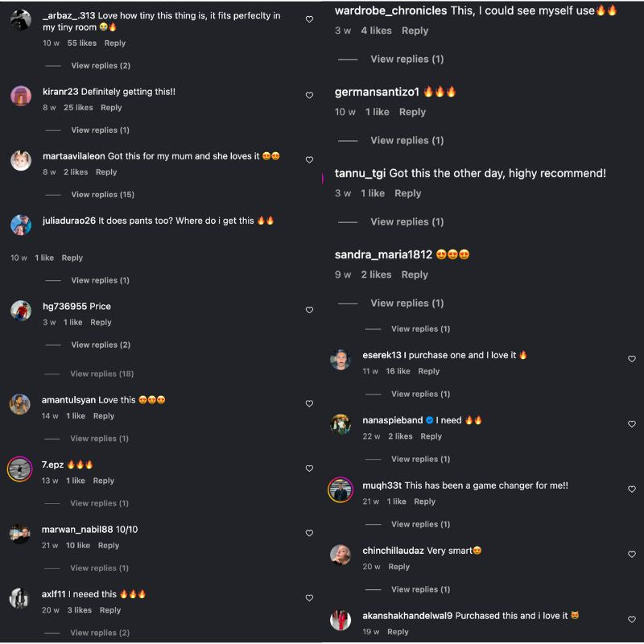The width and height of the screenshot is (644, 644).
Task: Like martaavilaleon's comment about her mum
Action: pyautogui.click(x=309, y=160)
